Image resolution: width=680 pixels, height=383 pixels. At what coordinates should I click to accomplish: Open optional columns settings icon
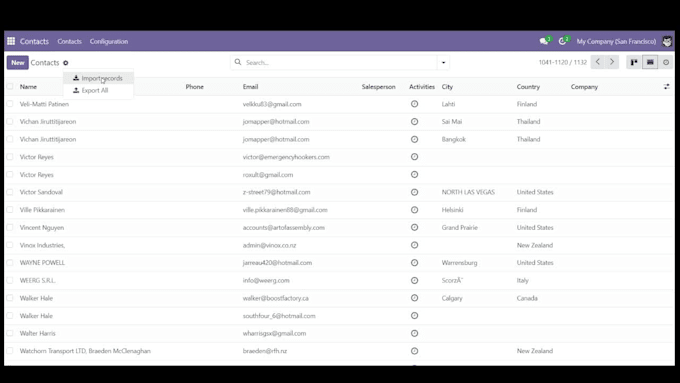coord(667,87)
